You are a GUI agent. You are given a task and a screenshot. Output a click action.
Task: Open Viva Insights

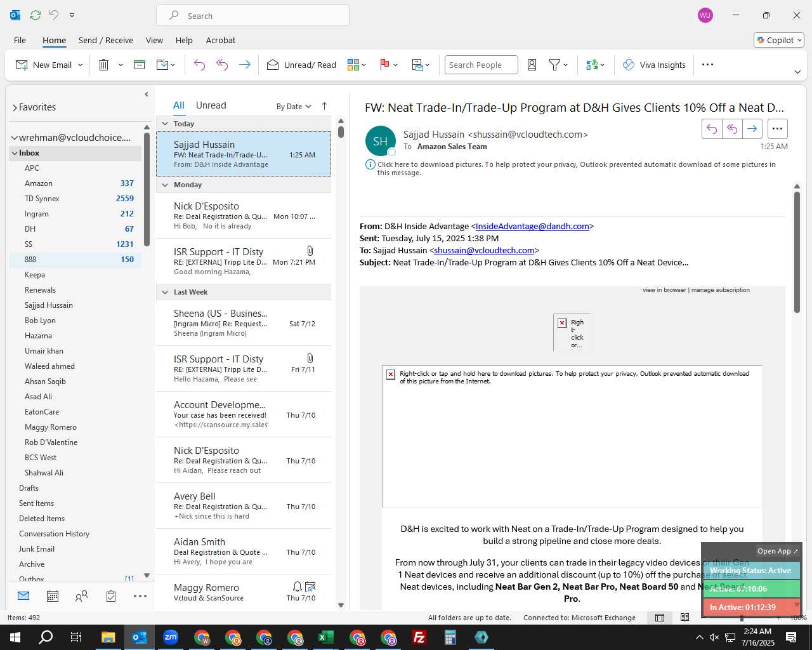654,65
